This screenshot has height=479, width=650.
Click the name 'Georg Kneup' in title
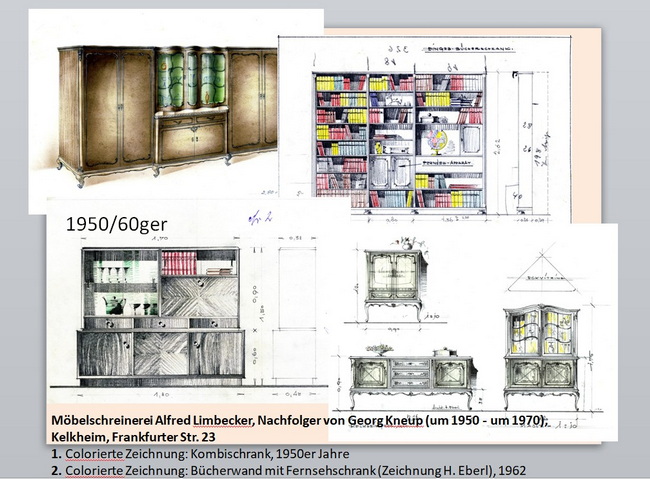[x=385, y=421]
